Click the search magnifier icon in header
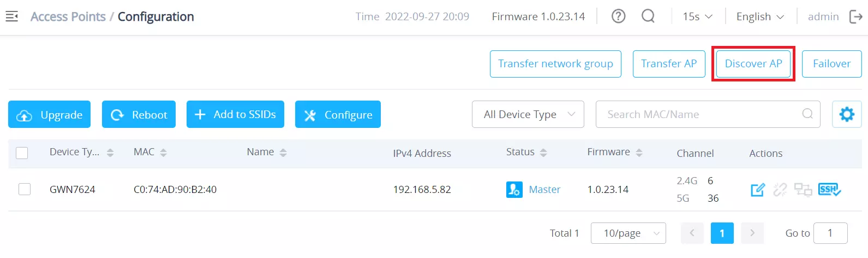 click(648, 16)
